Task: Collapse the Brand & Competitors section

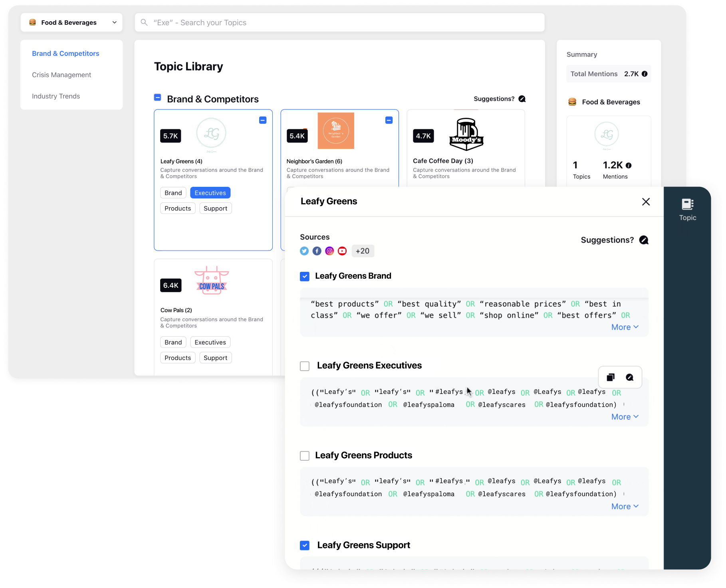Action: coord(157,97)
